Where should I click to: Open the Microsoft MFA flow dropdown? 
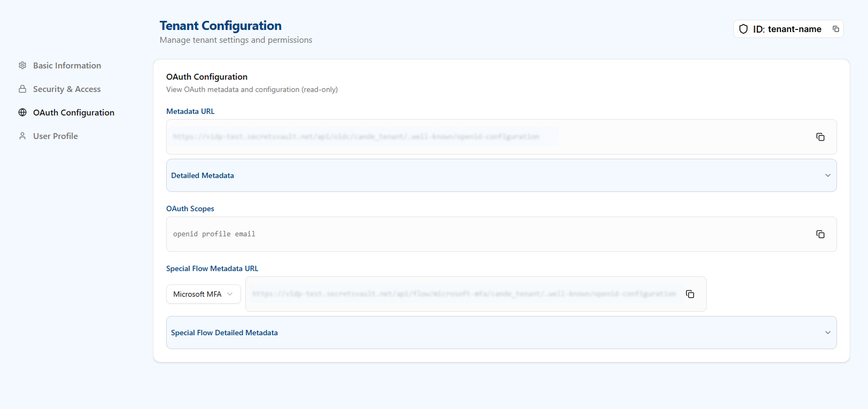pyautogui.click(x=204, y=294)
